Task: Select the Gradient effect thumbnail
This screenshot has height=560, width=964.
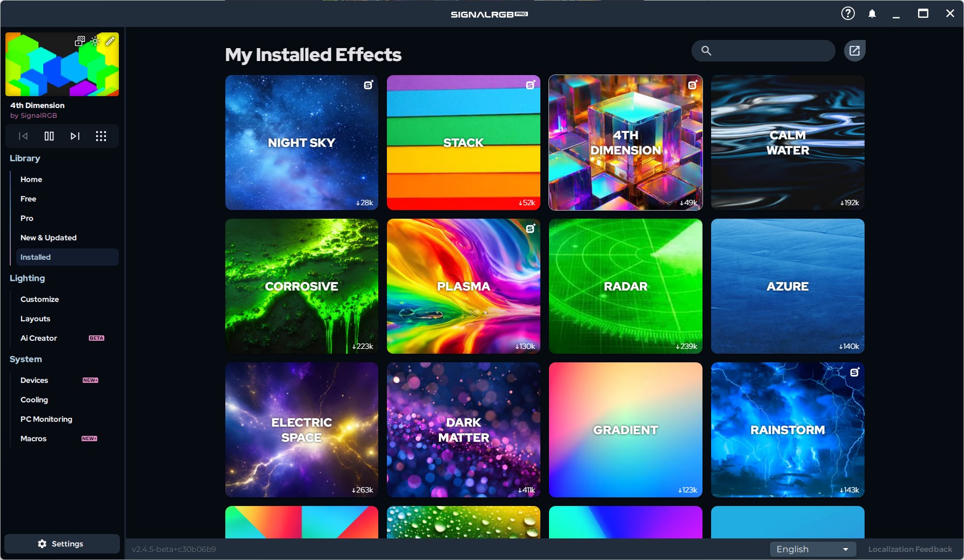Action: tap(625, 430)
